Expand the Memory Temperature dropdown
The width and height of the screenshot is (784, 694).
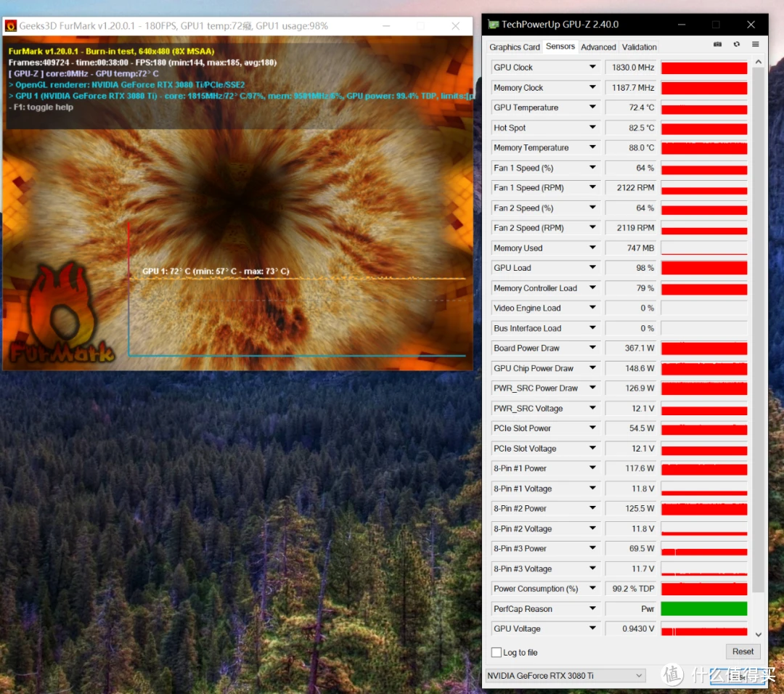click(x=592, y=147)
